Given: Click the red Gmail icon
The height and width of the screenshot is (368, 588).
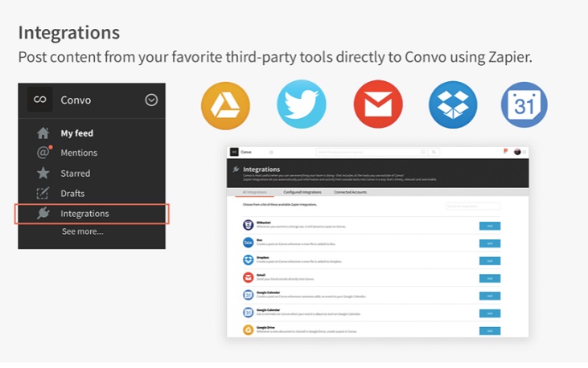Looking at the screenshot, I should [378, 105].
